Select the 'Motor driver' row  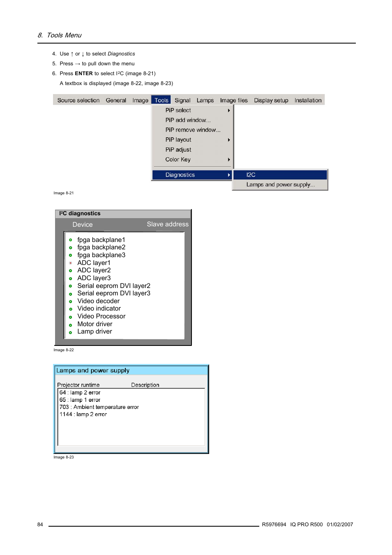(x=95, y=324)
